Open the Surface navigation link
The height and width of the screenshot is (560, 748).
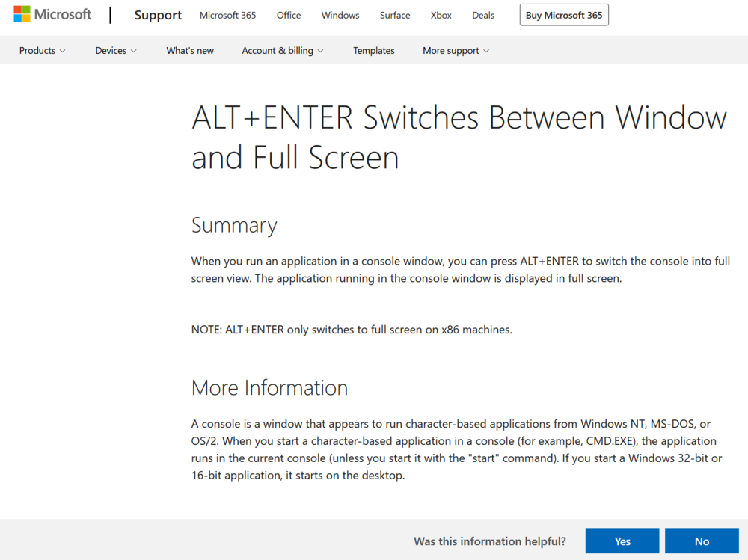(395, 15)
